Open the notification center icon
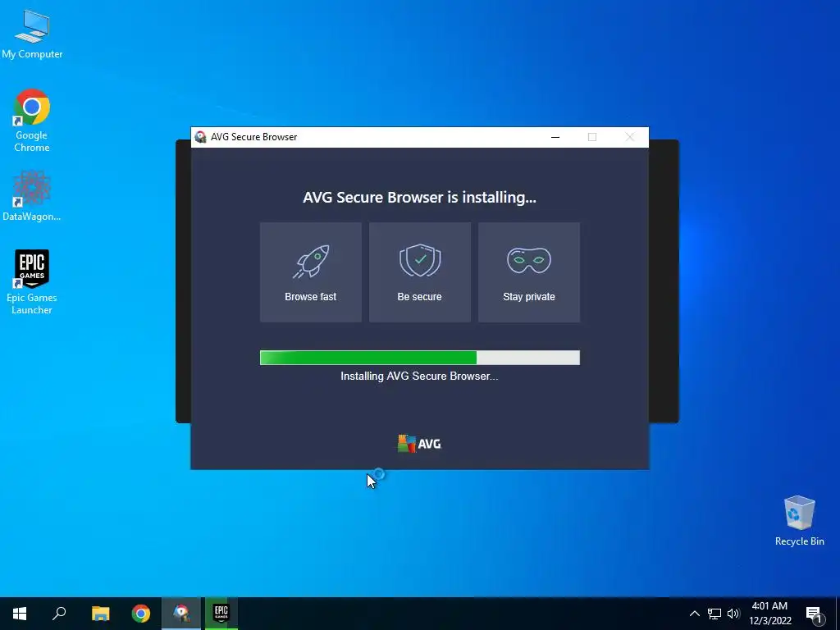The height and width of the screenshot is (630, 840). 814,614
